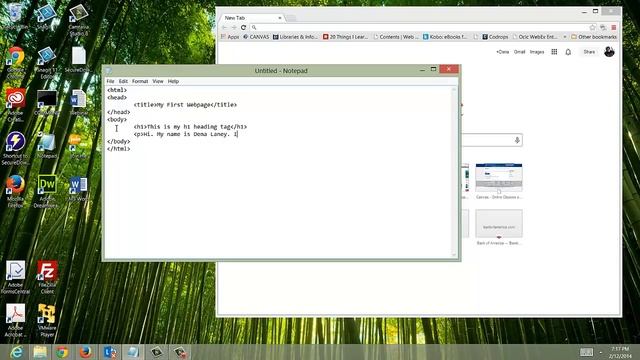Open the Edit menu in Notepad

pos(123,81)
